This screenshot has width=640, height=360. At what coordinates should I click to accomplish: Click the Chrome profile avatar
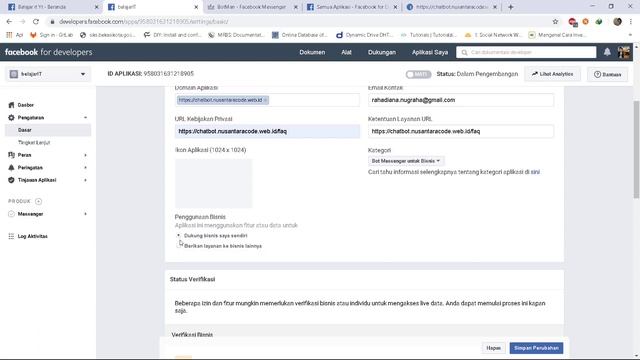tap(617, 22)
